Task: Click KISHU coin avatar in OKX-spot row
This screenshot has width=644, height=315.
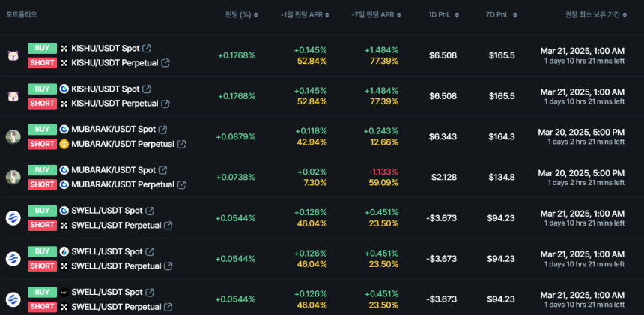Action: coord(13,55)
